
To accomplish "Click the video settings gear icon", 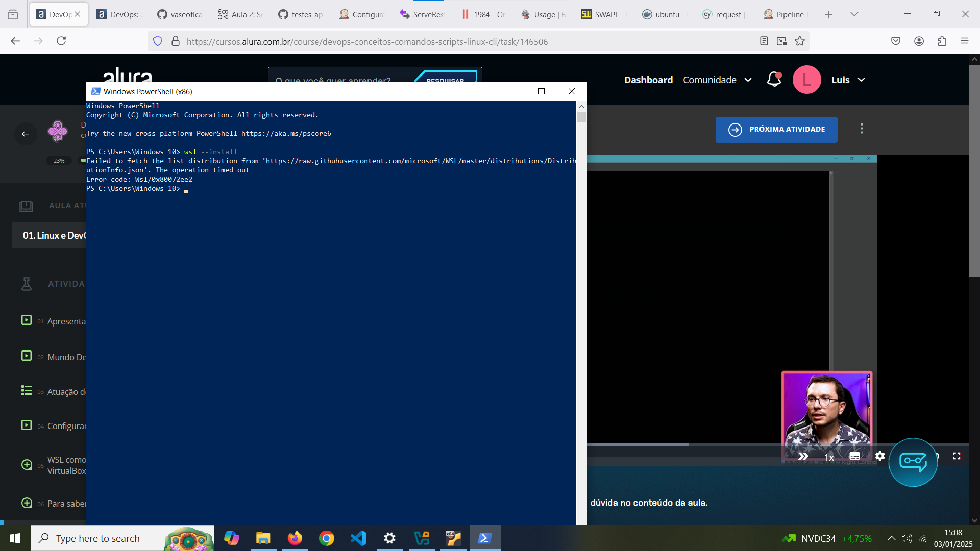I will pyautogui.click(x=880, y=456).
